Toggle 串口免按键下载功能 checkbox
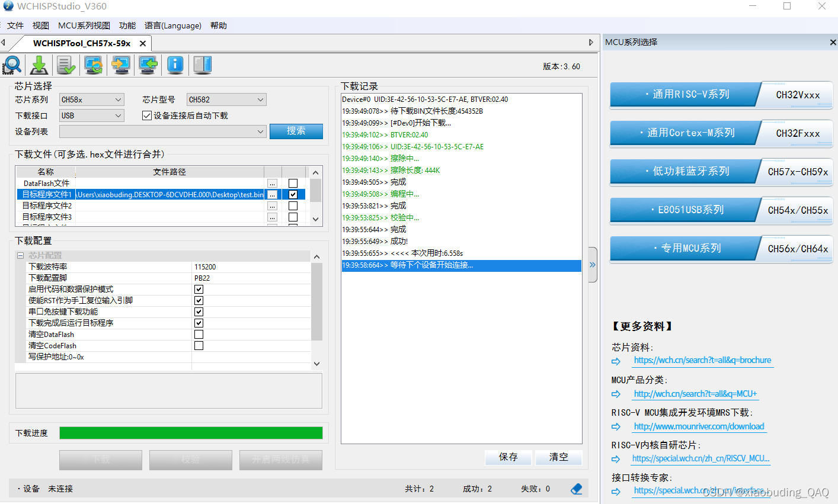The width and height of the screenshot is (838, 504). 199,312
